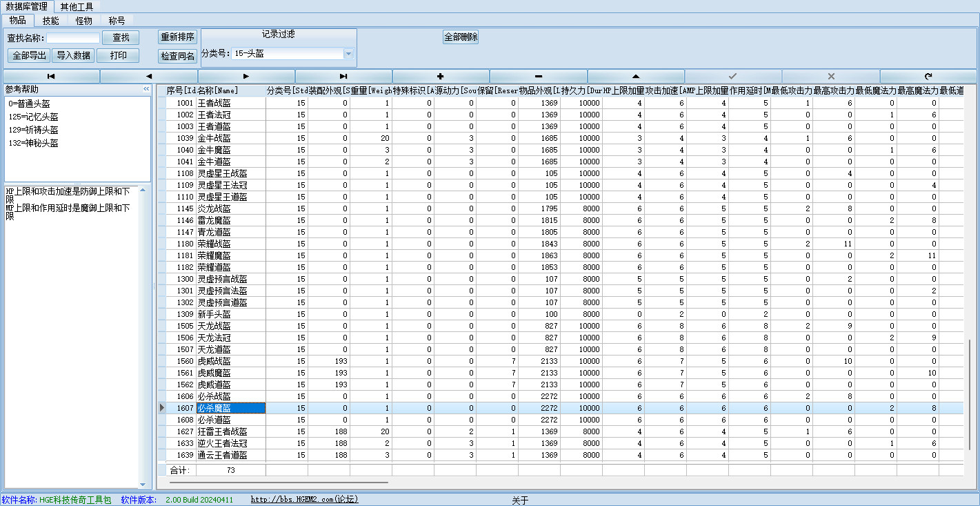Screen dimensions: 980x506
Task: Post edit with checkmark navigator button
Action: coord(733,76)
